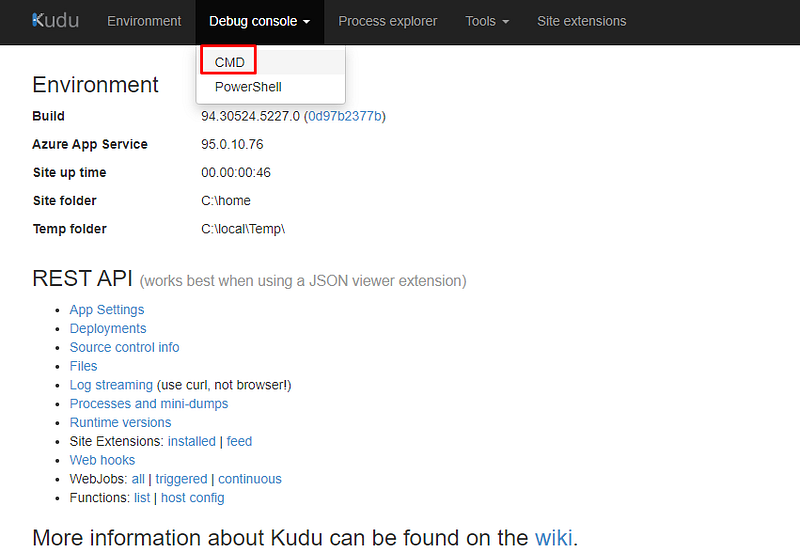Open WebJobs triggered link

(181, 479)
